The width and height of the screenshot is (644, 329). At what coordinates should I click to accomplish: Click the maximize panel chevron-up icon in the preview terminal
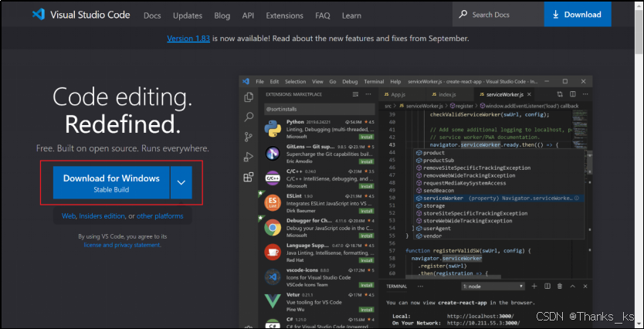click(572, 287)
